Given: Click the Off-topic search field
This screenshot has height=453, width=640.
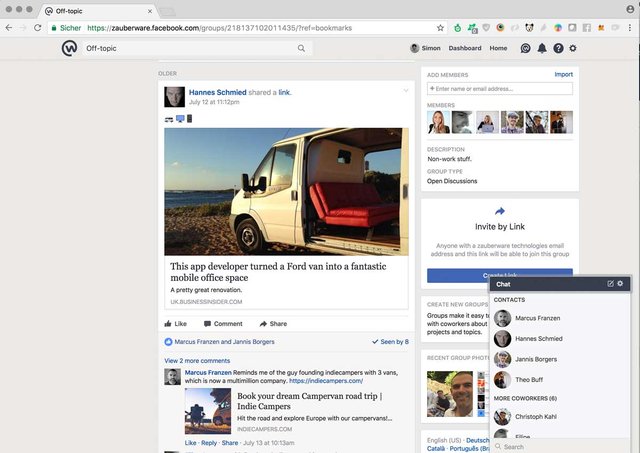Looking at the screenshot, I should tap(198, 48).
